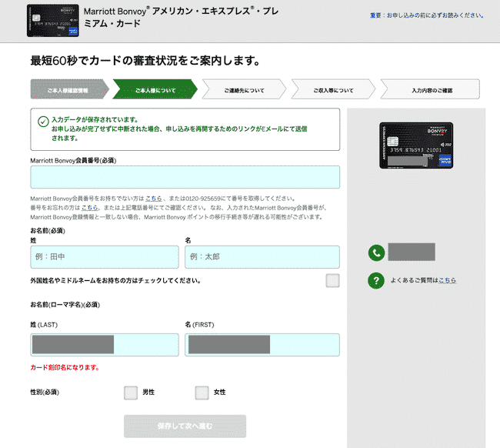Click the card image in the right sidebar
This screenshot has height=448, width=500.
pos(416,146)
